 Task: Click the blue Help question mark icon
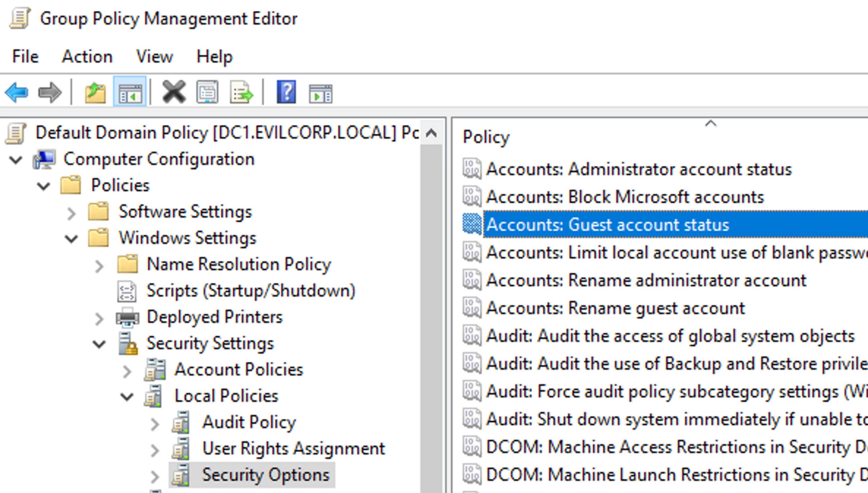[x=286, y=92]
